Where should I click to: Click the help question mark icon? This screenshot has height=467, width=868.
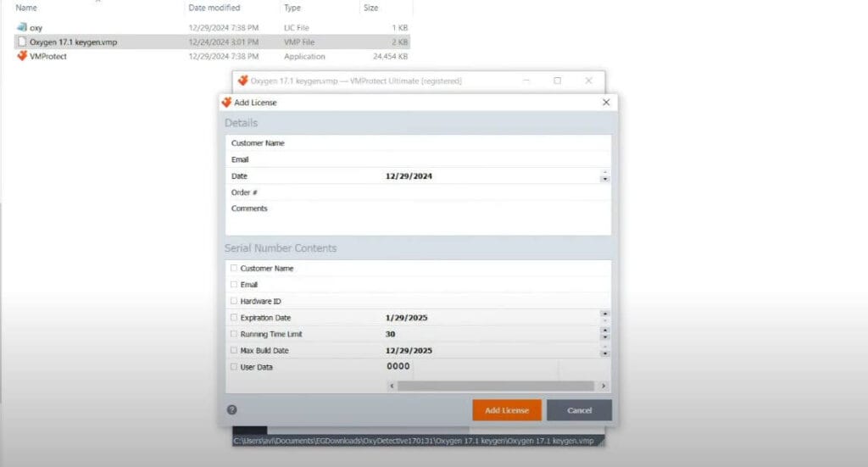tap(232, 409)
